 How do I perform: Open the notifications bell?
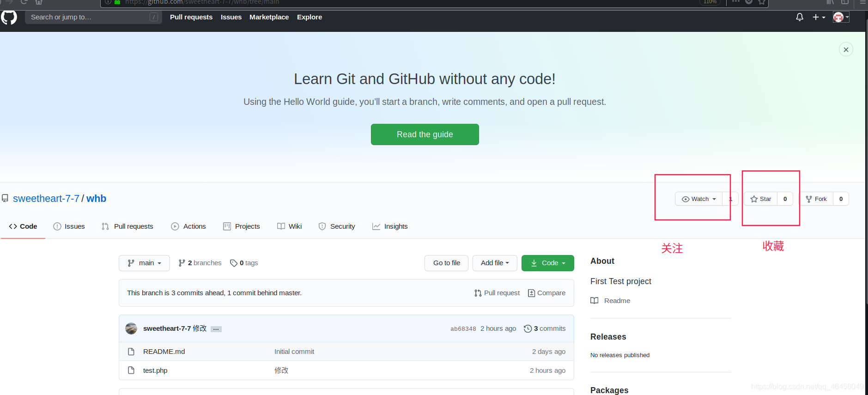pos(800,17)
